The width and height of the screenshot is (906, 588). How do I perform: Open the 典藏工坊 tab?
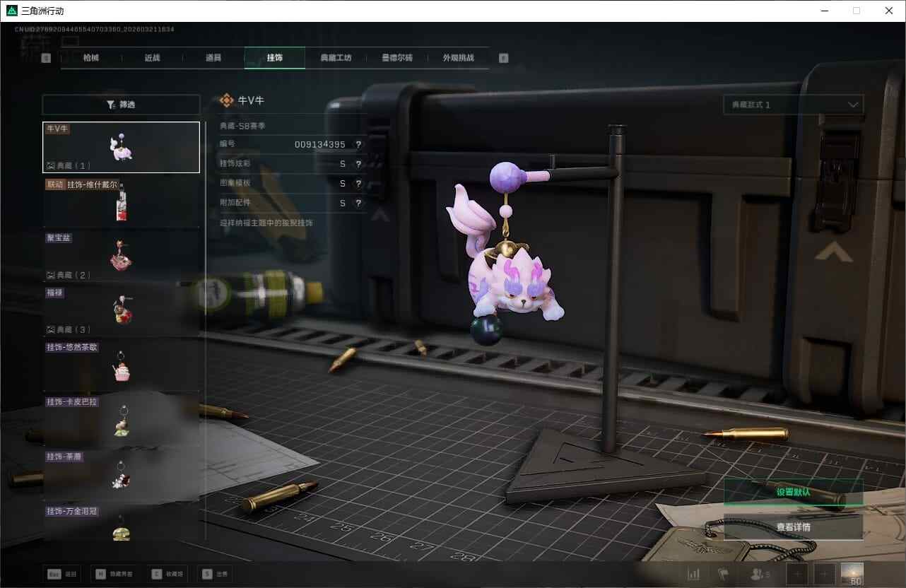[x=336, y=58]
